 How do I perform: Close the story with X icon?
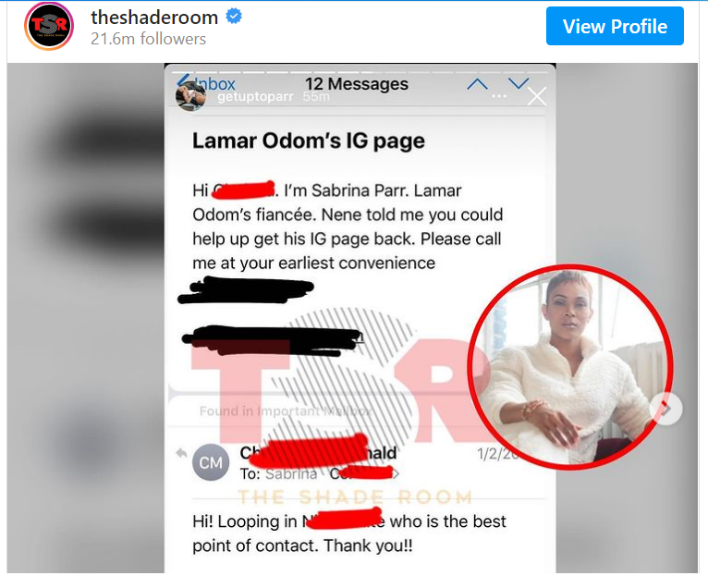tap(537, 96)
